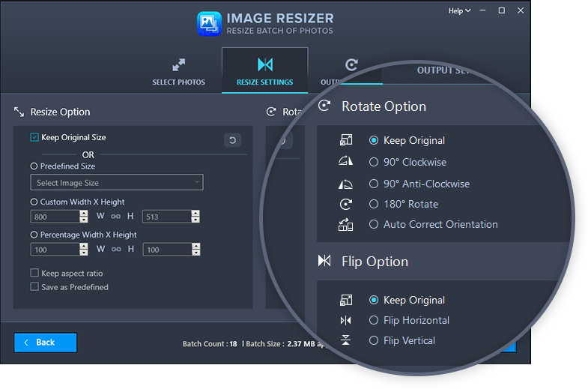
Task: Click the Keep Original icon under Rotate Option
Action: (346, 140)
